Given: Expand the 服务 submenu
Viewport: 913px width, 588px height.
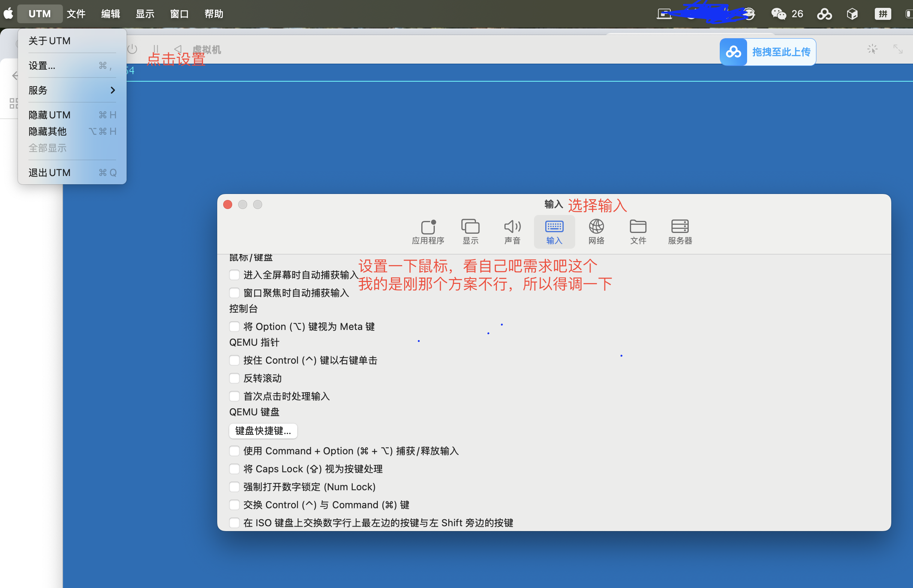Looking at the screenshot, I should pyautogui.click(x=72, y=90).
